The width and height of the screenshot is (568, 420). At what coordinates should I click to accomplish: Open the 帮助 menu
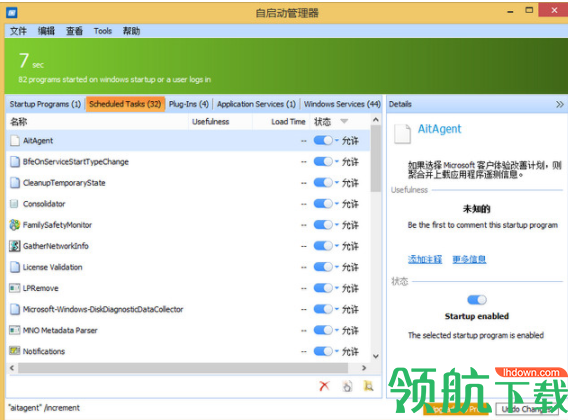click(x=131, y=31)
